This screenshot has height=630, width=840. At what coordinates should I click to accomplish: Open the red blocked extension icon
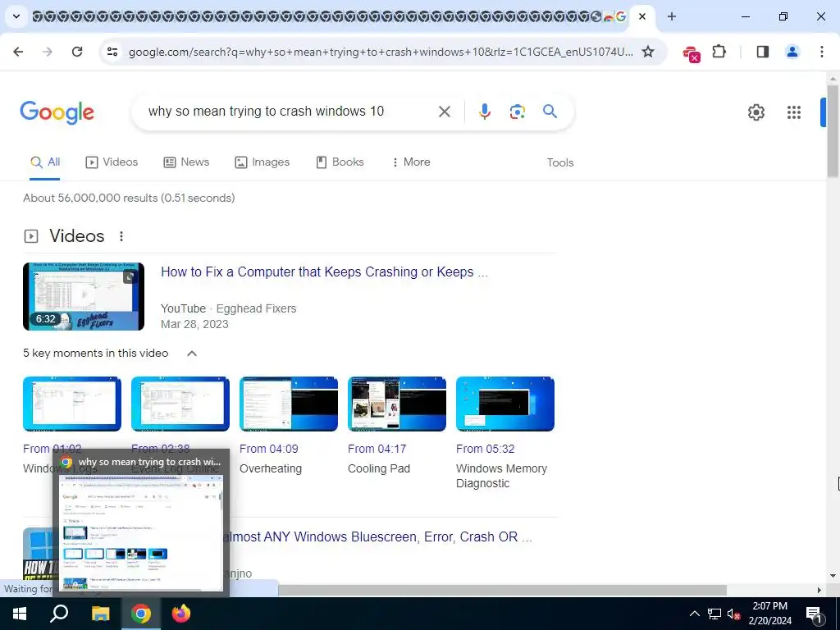691,53
